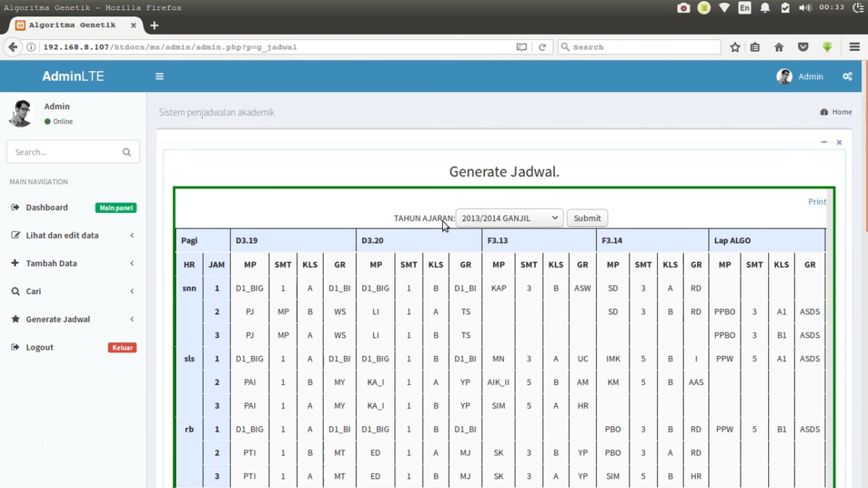Expand Lihat dan edit data menu
This screenshot has width=868, height=488.
[x=62, y=235]
